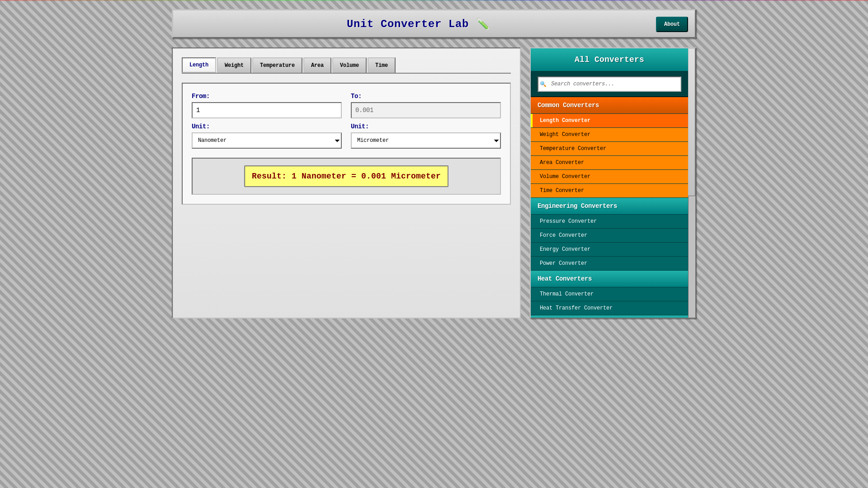
Task: Switch to the Area tab
Action: click(x=317, y=66)
